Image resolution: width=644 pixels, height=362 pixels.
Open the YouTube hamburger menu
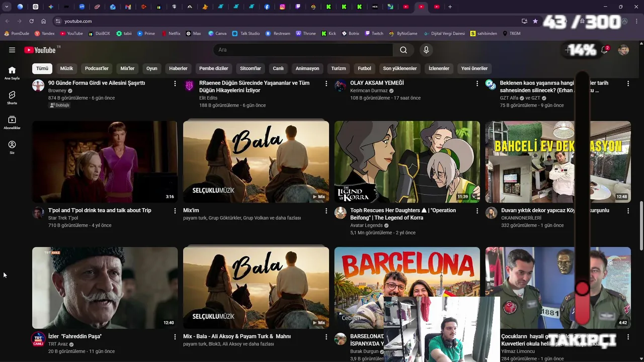[x=12, y=50]
